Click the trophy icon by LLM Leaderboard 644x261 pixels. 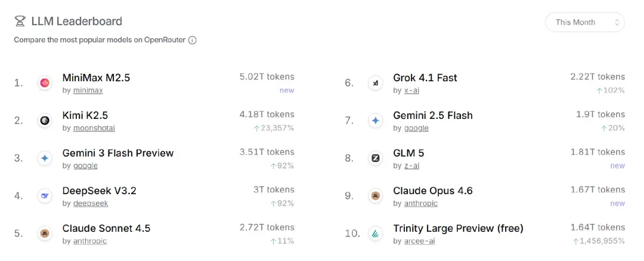pyautogui.click(x=20, y=22)
